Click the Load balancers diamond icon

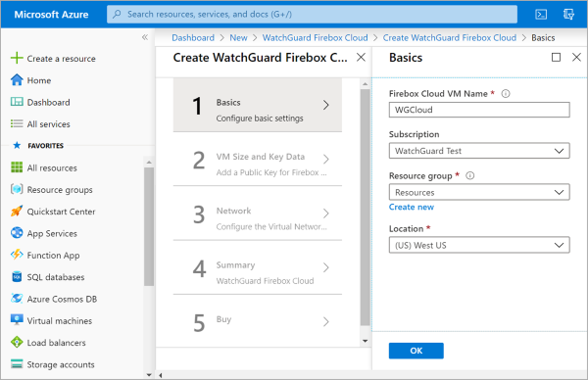coord(17,342)
